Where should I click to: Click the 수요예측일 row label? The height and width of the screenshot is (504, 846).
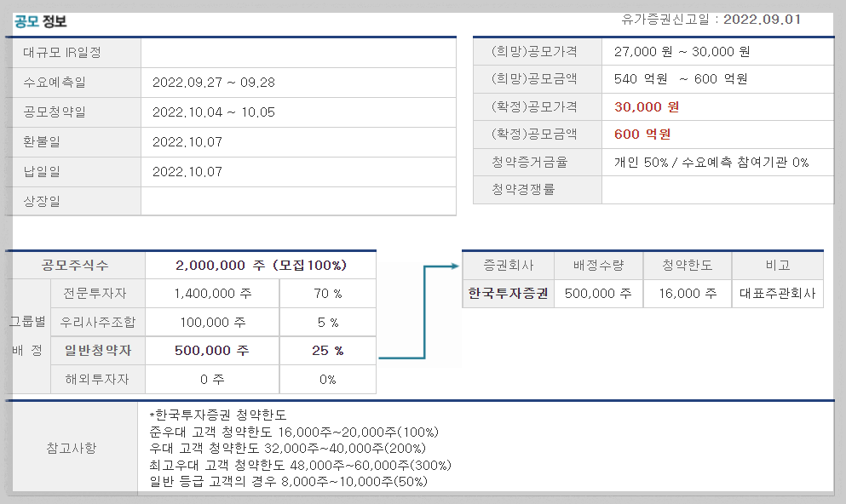55,82
